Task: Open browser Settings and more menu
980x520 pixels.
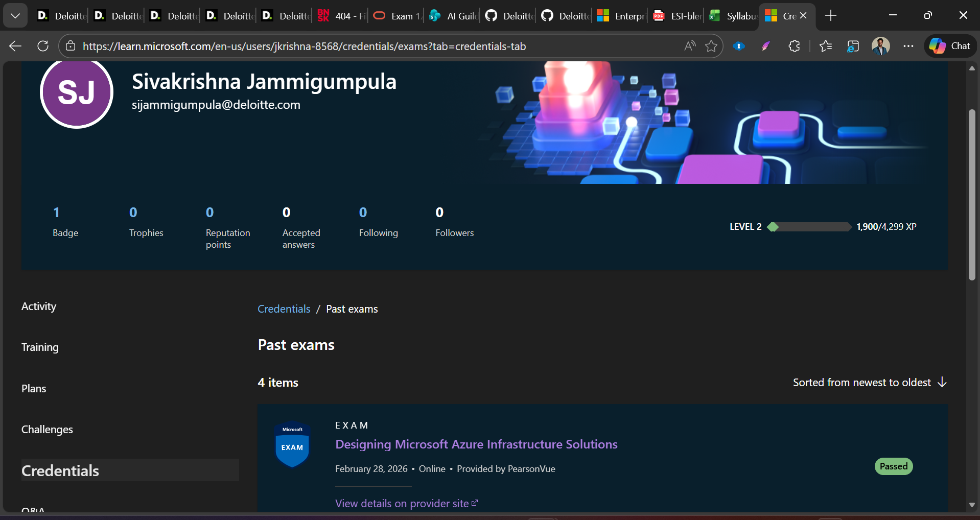Action: click(x=908, y=46)
